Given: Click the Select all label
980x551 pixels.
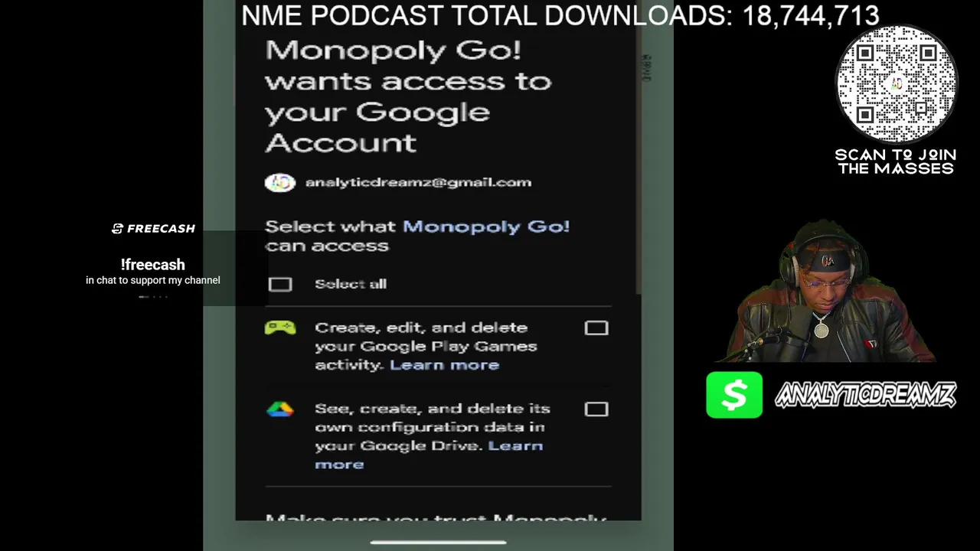Looking at the screenshot, I should tap(351, 284).
